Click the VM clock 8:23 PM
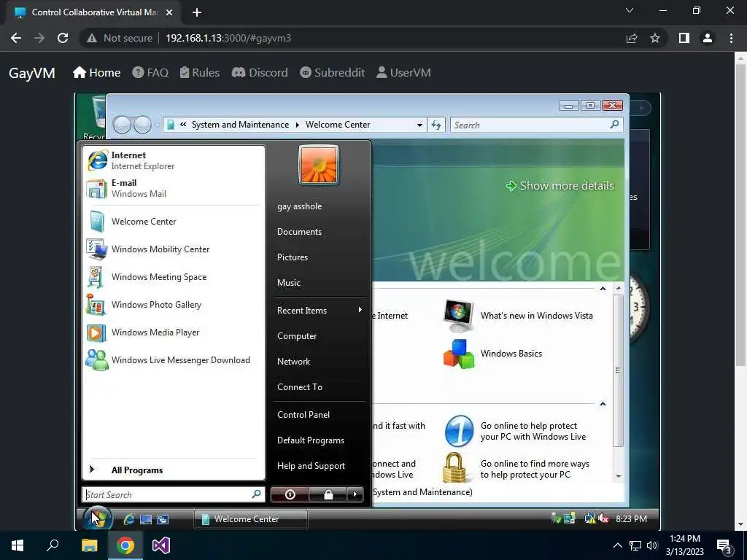Screen dimensions: 747x560 631,519
